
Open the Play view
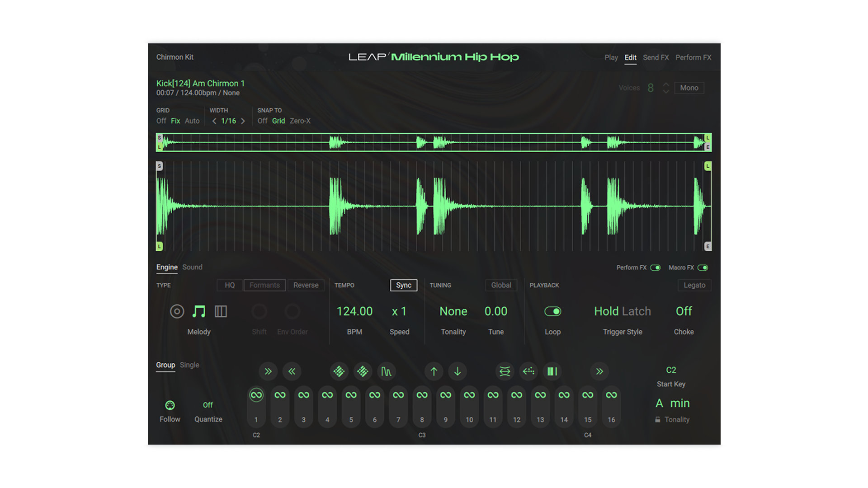[x=611, y=57]
